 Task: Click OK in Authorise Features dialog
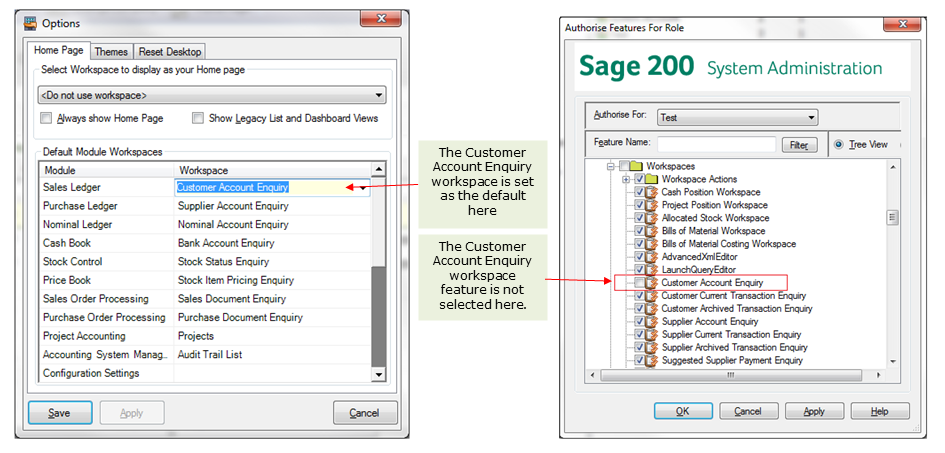(x=683, y=411)
